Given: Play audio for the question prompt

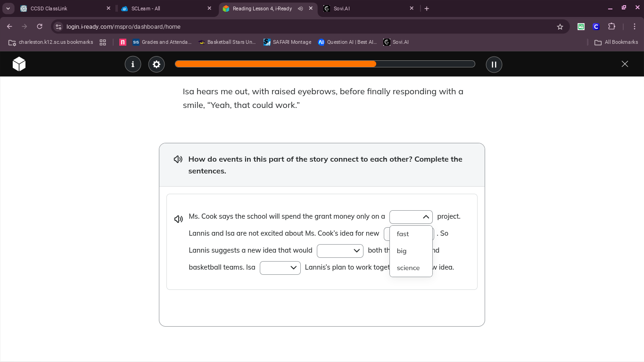Looking at the screenshot, I should tap(178, 159).
